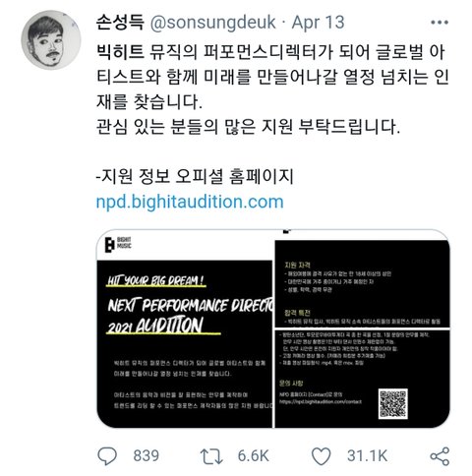
Task: Click the BigHit Music logo in the image
Action: (118, 245)
